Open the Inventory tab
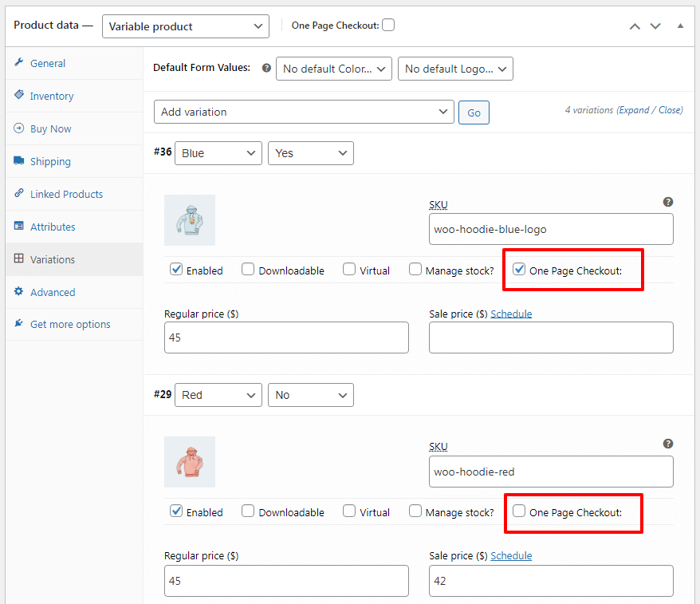The width and height of the screenshot is (700, 604). coord(51,96)
